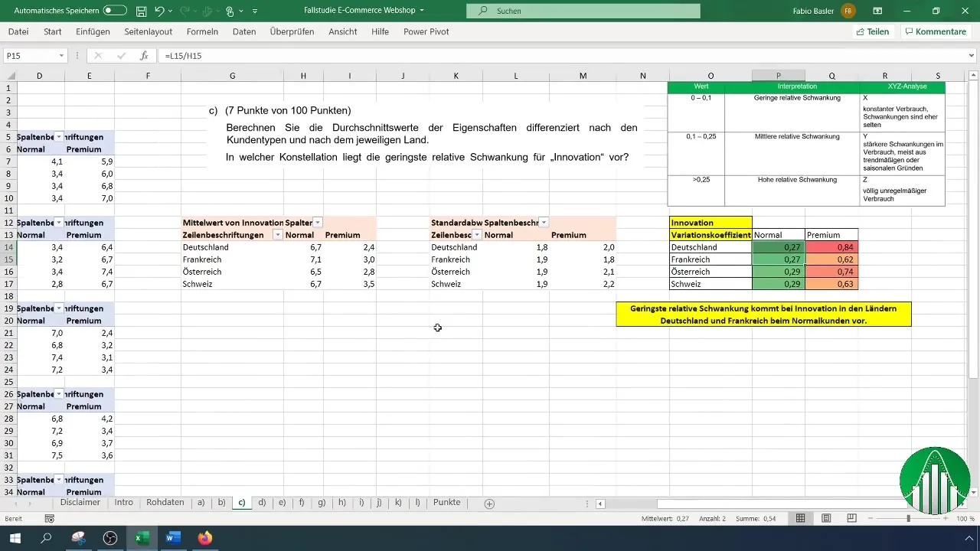Open the Power Pivot ribbon tab
Viewport: 980px width, 551px height.
426,31
